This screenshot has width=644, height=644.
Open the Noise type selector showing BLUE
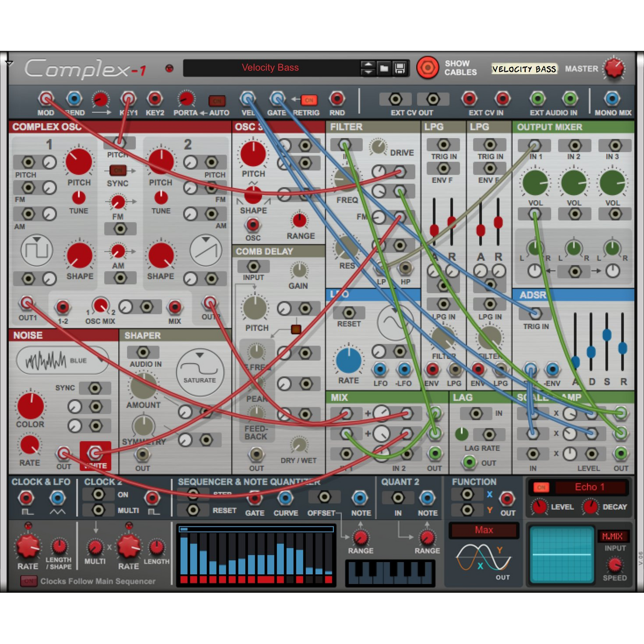coord(62,361)
